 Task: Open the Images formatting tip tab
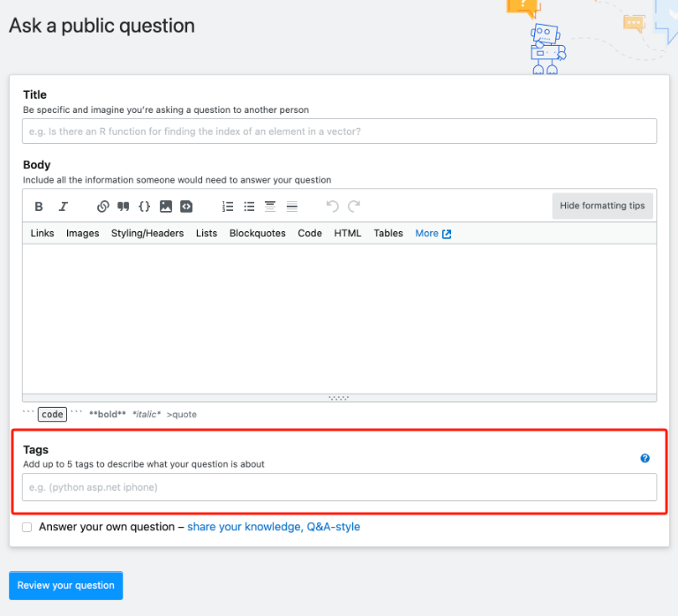click(x=83, y=234)
